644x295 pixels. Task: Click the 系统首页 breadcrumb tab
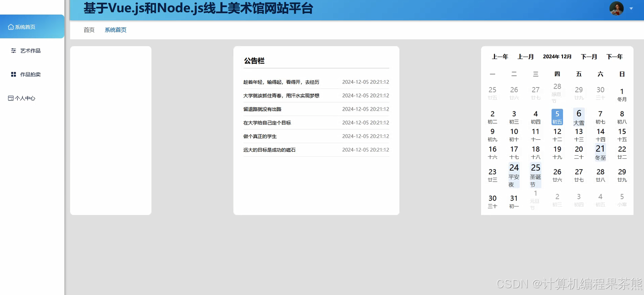click(116, 30)
